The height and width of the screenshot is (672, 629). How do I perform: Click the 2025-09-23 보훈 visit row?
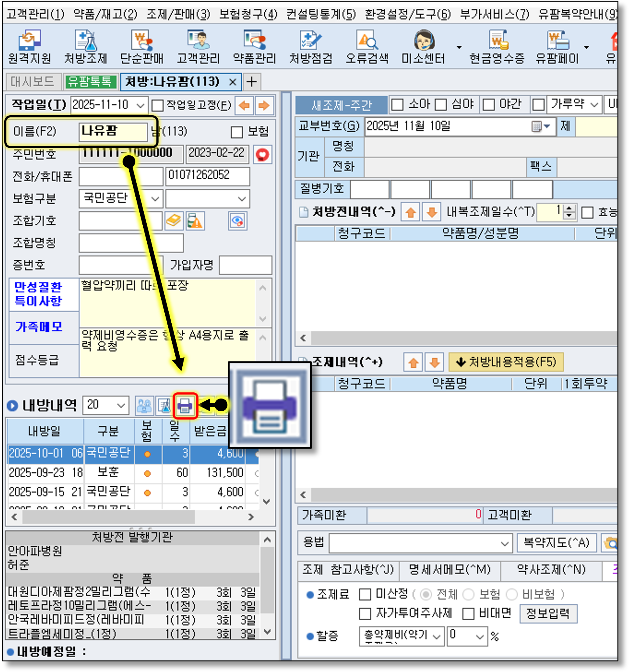click(108, 472)
